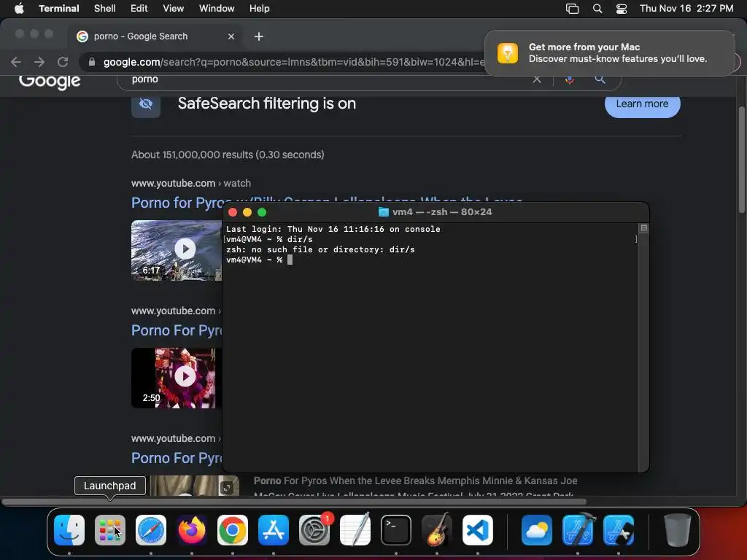
Task: Open the Edit menu
Action: tap(139, 9)
